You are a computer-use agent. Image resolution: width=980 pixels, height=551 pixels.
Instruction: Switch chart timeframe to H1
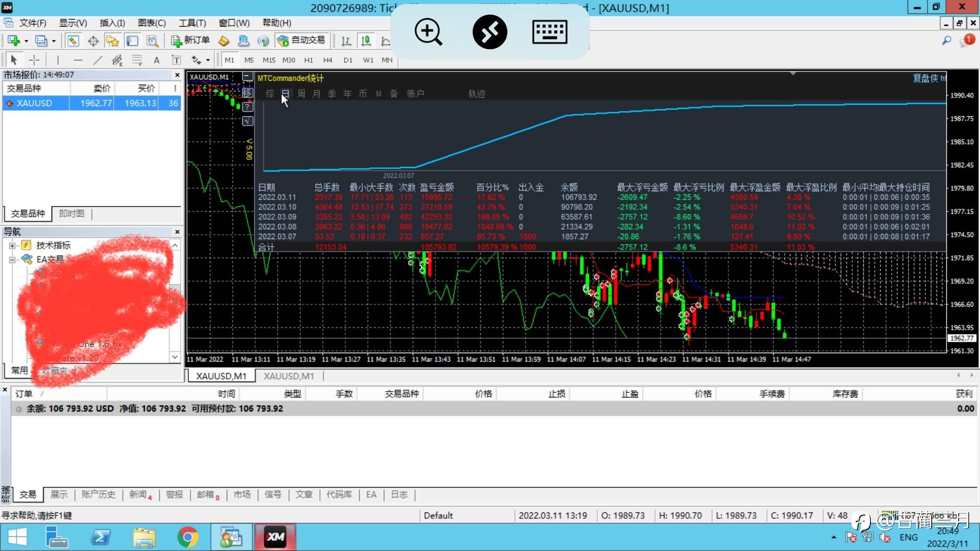pos(308,60)
